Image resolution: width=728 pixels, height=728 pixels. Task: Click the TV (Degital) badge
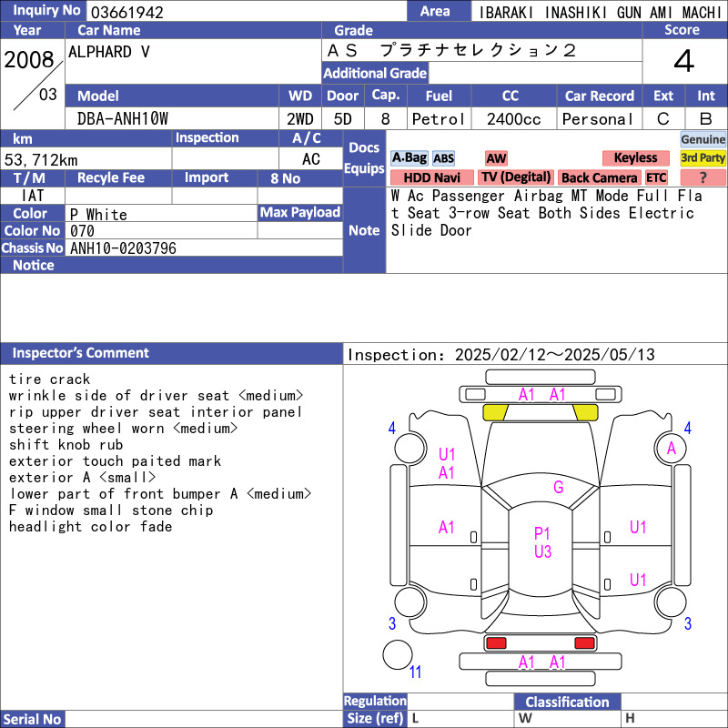(x=516, y=177)
